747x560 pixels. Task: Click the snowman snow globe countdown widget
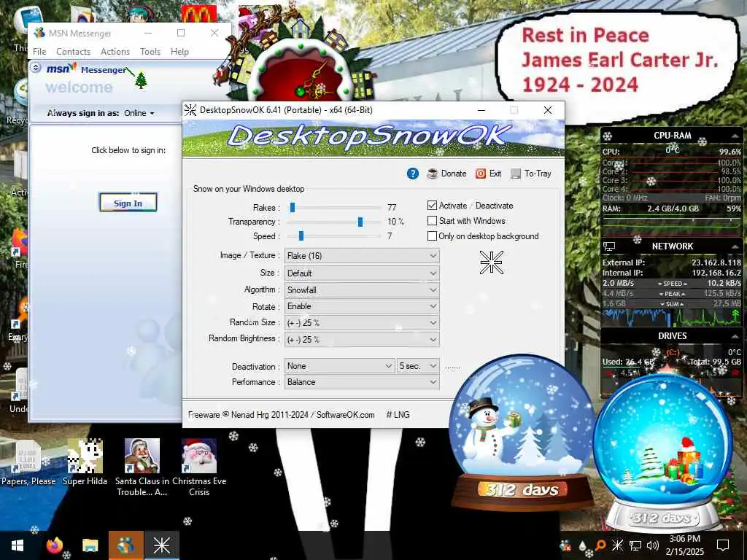(522, 432)
